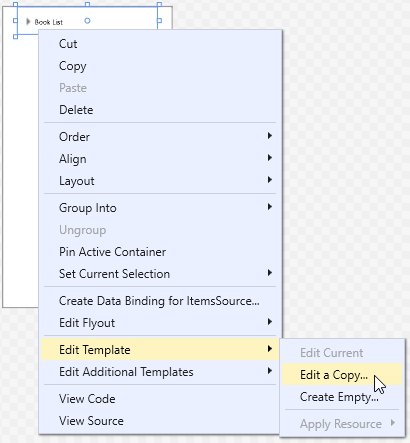The width and height of the screenshot is (410, 443).
Task: Open the Layout submenu
Action: [160, 181]
